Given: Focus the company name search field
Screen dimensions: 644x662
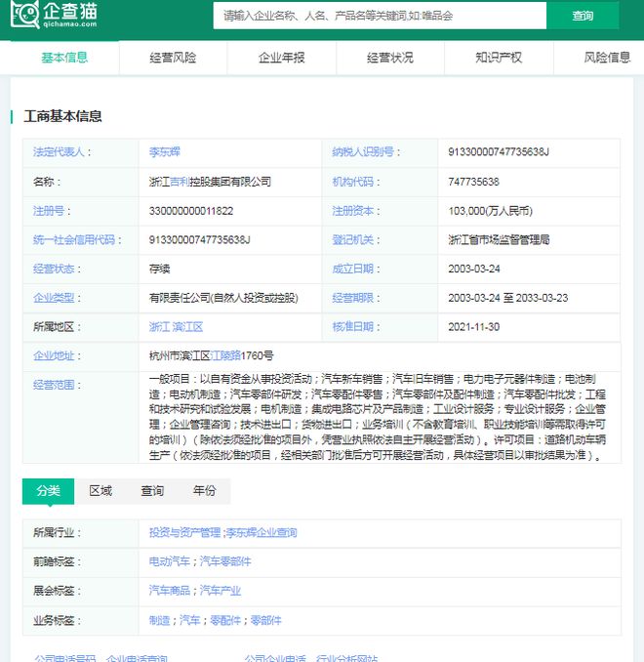Looking at the screenshot, I should coord(380,16).
